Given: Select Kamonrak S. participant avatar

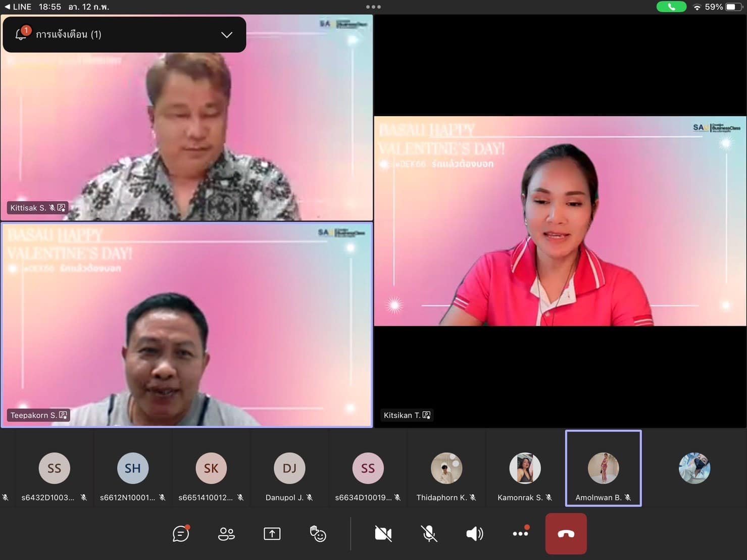Looking at the screenshot, I should (x=525, y=468).
